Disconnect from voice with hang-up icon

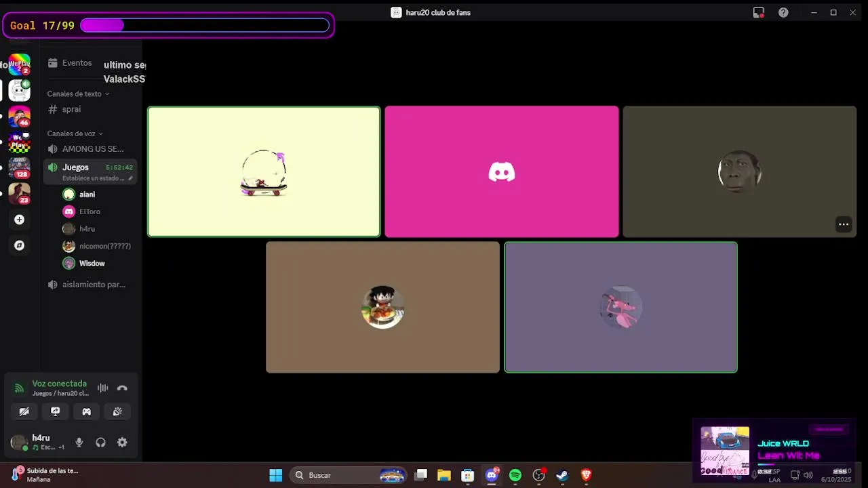pos(122,388)
